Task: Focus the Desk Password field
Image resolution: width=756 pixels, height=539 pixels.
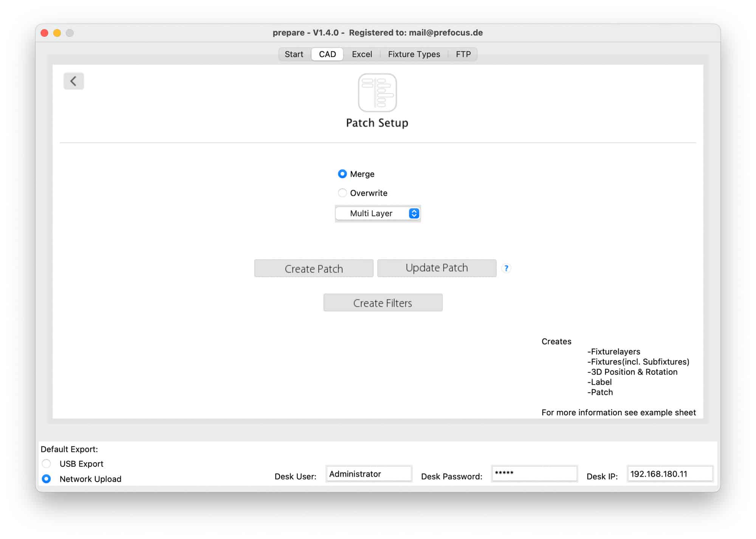Action: tap(534, 474)
